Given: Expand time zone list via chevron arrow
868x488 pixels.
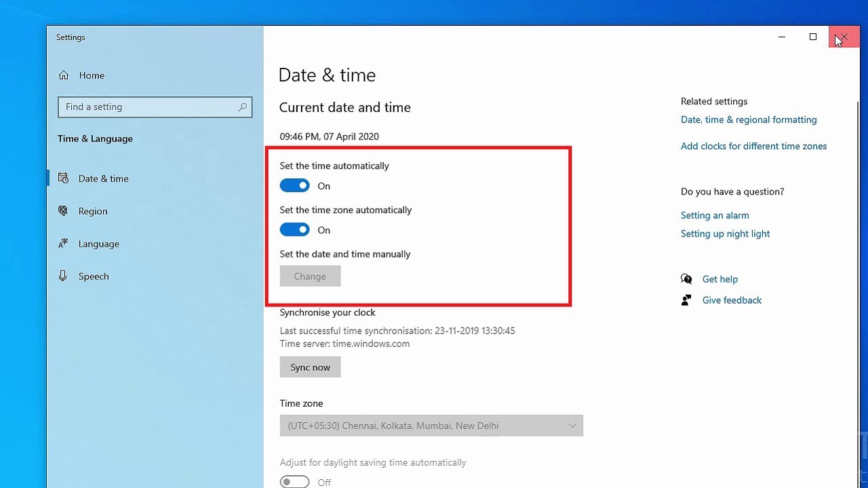Looking at the screenshot, I should pos(572,426).
